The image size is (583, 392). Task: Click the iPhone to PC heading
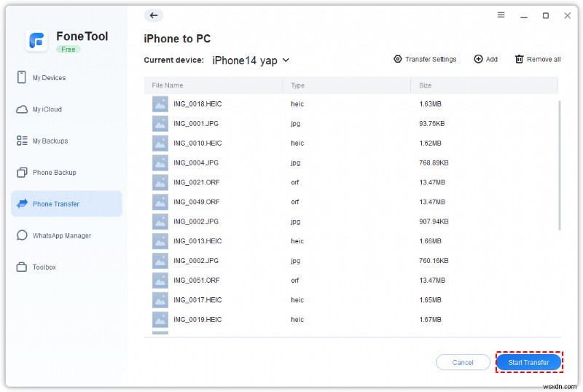(177, 39)
